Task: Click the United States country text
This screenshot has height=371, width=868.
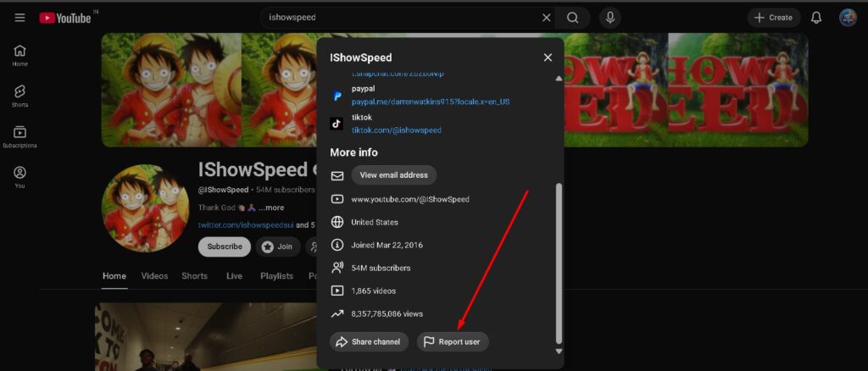Action: (x=374, y=222)
